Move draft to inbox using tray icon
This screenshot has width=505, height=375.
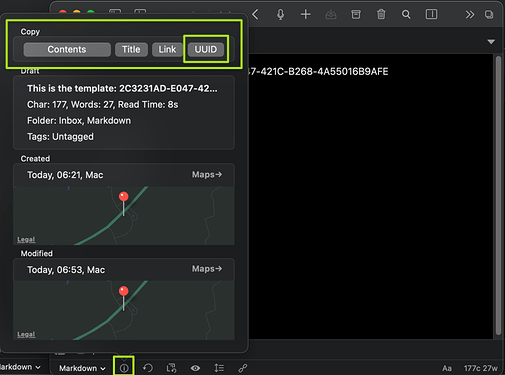[x=331, y=14]
